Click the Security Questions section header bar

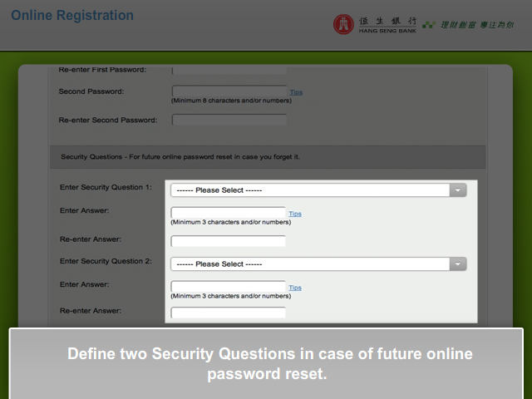coord(267,156)
